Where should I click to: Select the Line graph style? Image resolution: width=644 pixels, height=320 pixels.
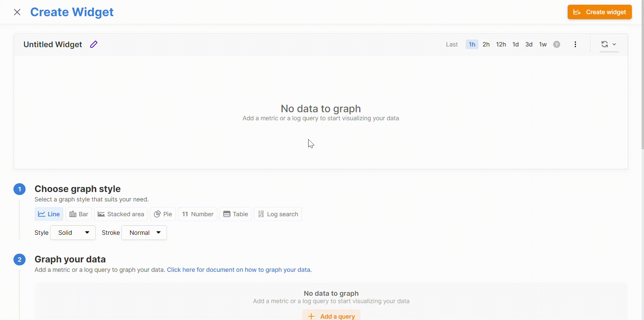[x=49, y=214]
